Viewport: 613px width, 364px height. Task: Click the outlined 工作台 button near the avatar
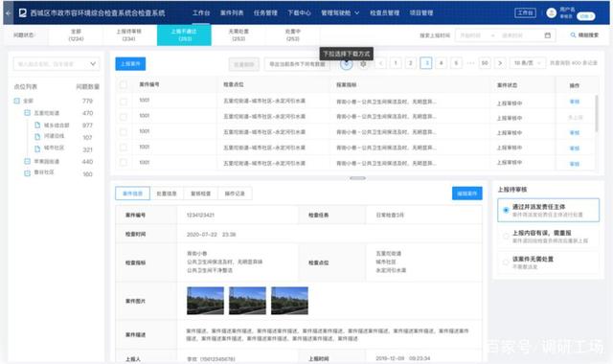pos(525,12)
